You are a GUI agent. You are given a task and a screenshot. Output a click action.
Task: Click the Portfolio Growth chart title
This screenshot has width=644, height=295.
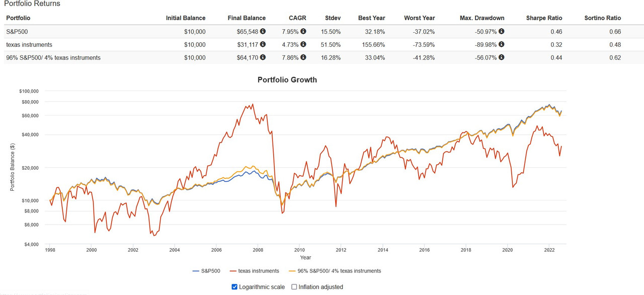(x=287, y=80)
